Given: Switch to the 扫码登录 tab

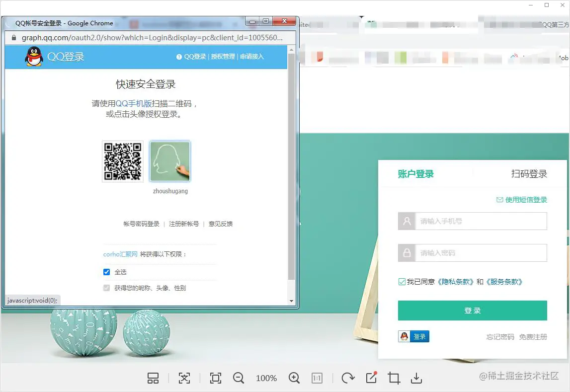Looking at the screenshot, I should (x=529, y=174).
